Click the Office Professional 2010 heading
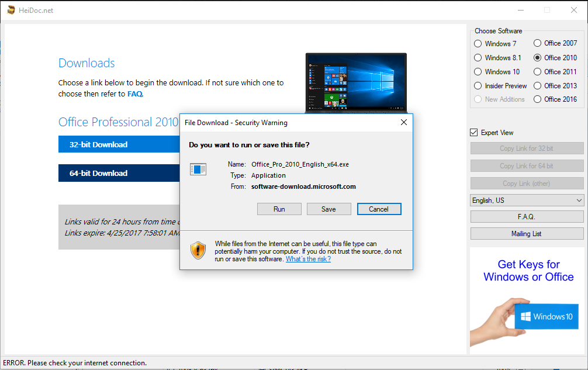 [119, 122]
